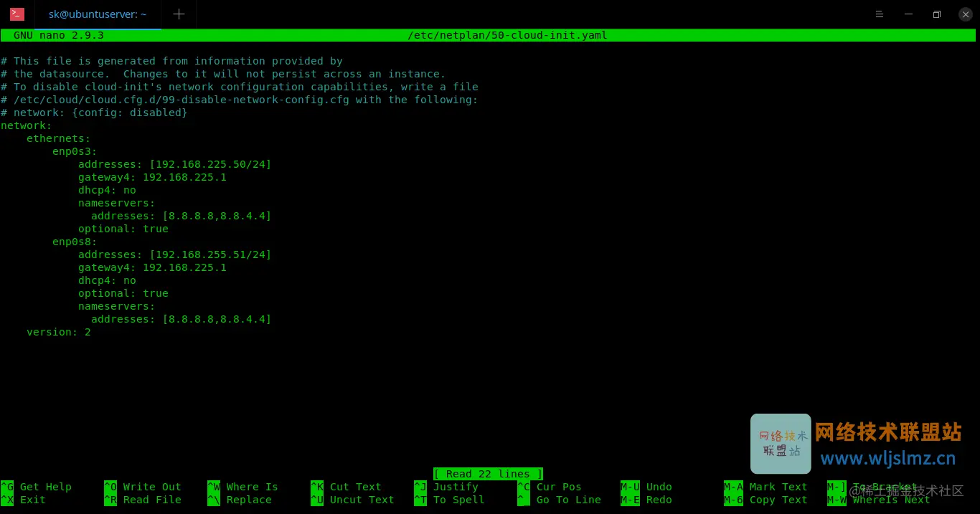Click the 'network: {config: disabled}' comment line
This screenshot has width=980, height=514.
coord(94,113)
